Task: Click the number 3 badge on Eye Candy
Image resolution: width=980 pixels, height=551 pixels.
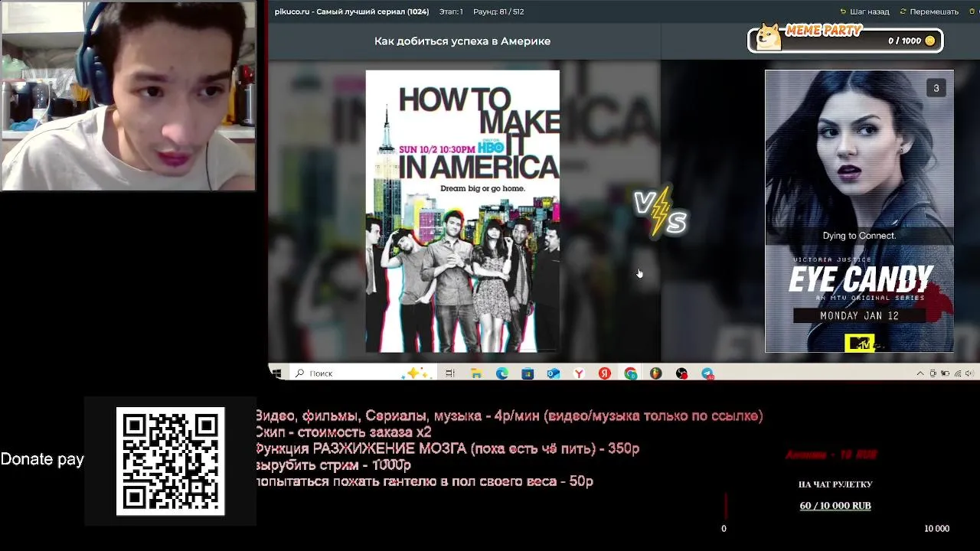Action: coord(936,88)
